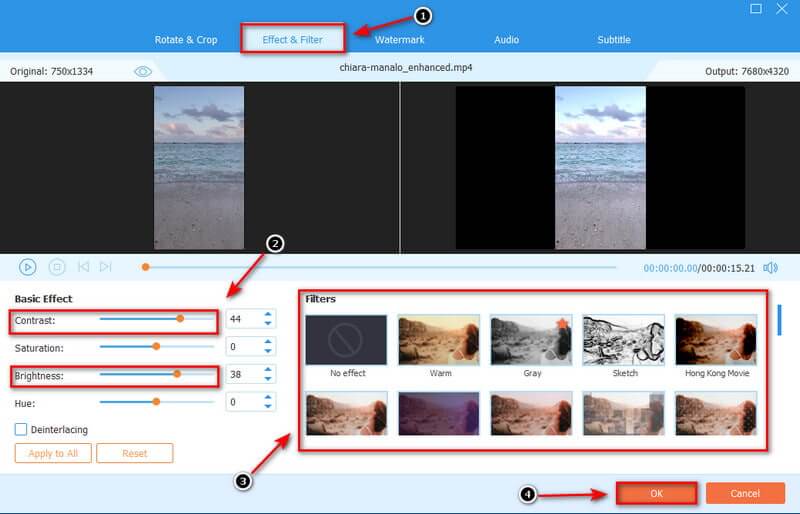Mute audio with the speaker icon
Screen dimensions: 800x514
click(770, 268)
